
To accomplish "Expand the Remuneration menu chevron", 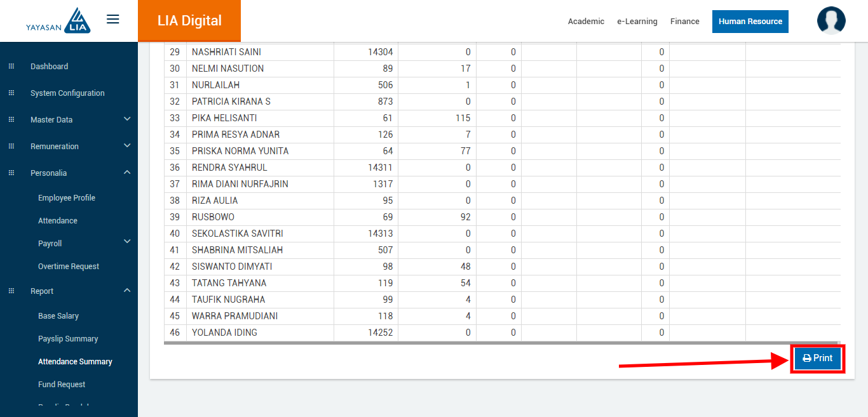I will [127, 146].
